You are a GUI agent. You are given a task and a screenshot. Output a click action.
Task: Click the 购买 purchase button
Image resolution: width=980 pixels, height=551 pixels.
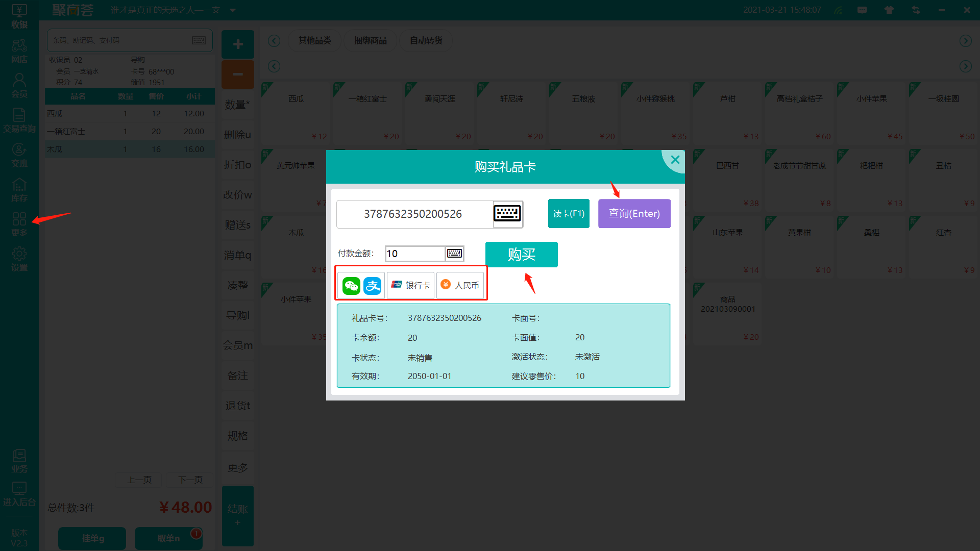pos(521,254)
